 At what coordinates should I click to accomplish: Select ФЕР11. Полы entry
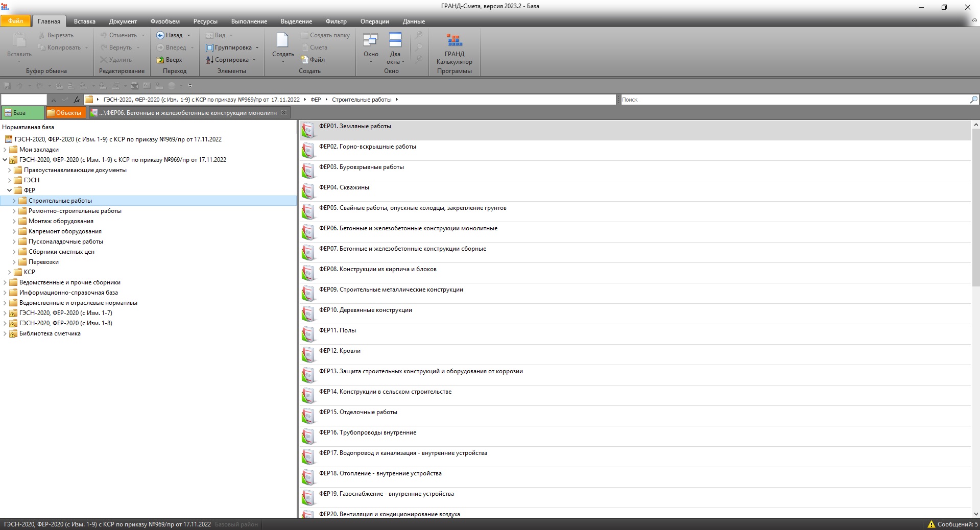pos(635,334)
